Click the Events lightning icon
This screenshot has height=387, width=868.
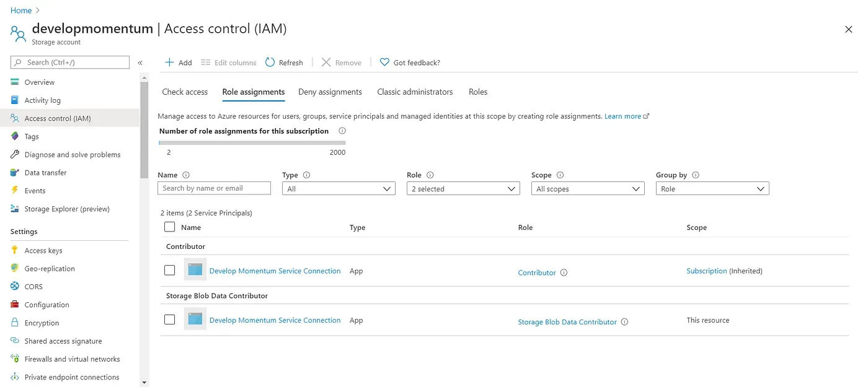click(x=15, y=191)
